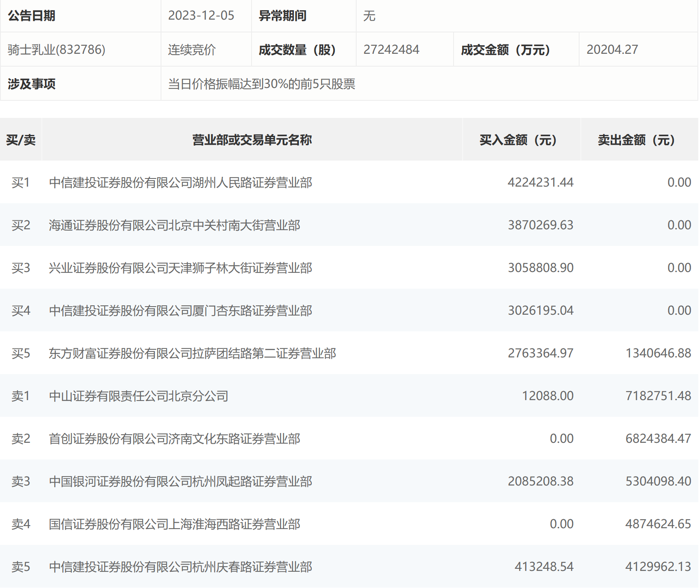
Task: Click sell amount 7182751.48
Action: click(658, 396)
